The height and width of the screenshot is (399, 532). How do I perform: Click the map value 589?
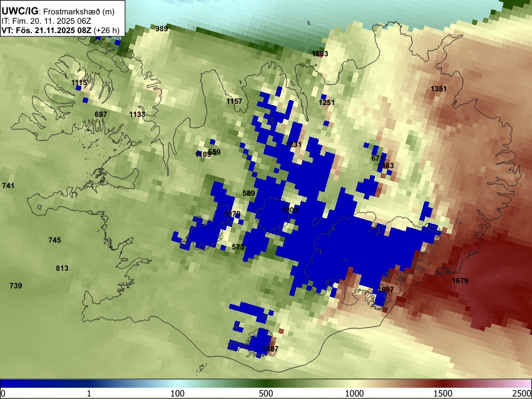click(x=248, y=193)
